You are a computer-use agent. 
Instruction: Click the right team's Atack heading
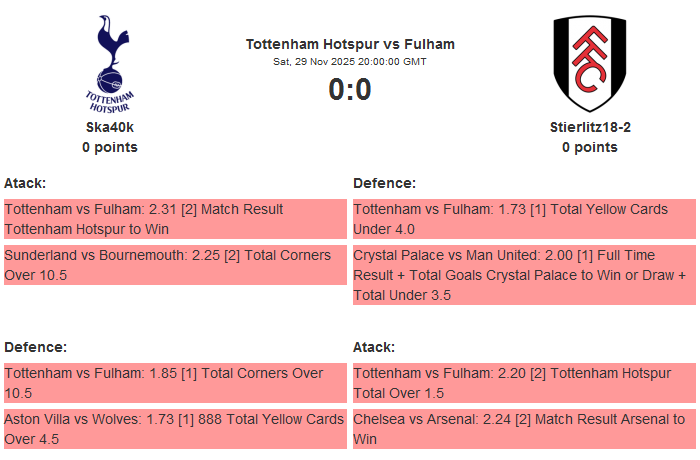(374, 347)
